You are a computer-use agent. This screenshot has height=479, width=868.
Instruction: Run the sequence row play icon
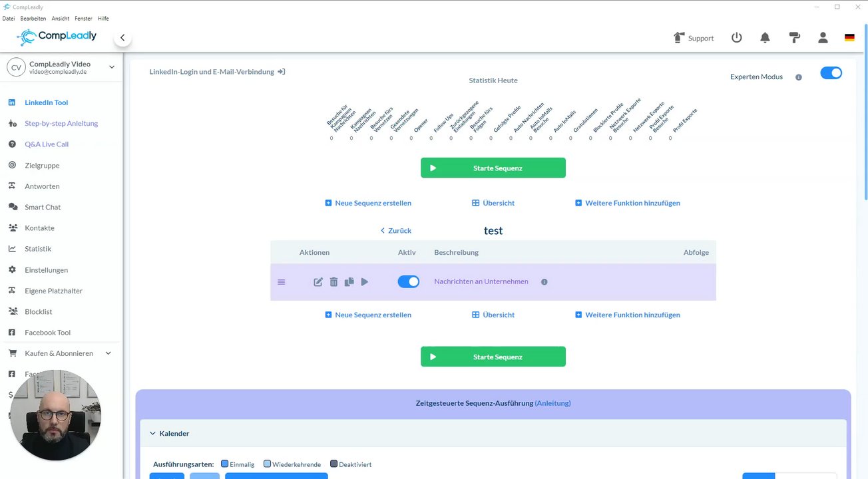(x=364, y=282)
